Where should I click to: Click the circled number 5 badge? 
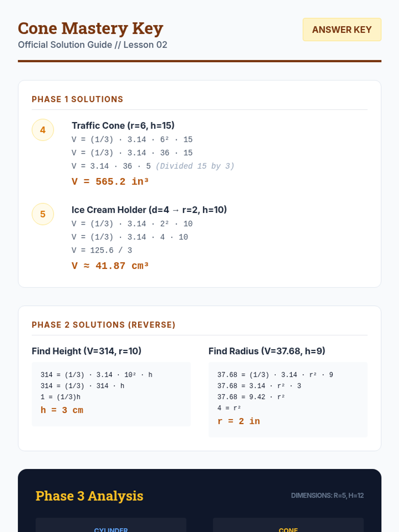point(43,214)
